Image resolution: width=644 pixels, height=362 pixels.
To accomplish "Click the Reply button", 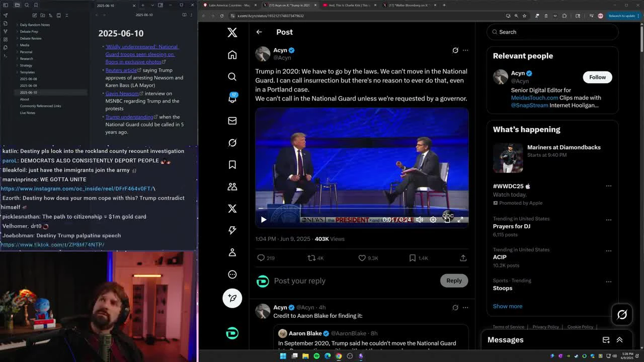I will click(x=454, y=281).
